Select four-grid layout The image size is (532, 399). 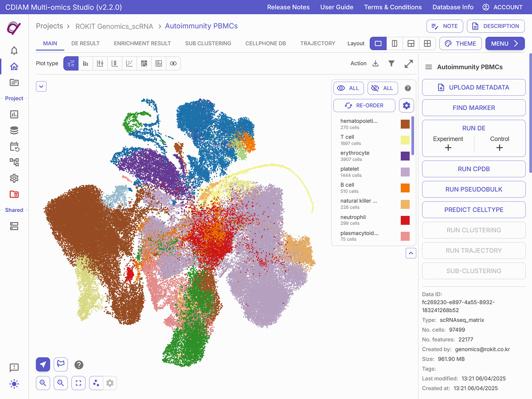click(x=427, y=43)
